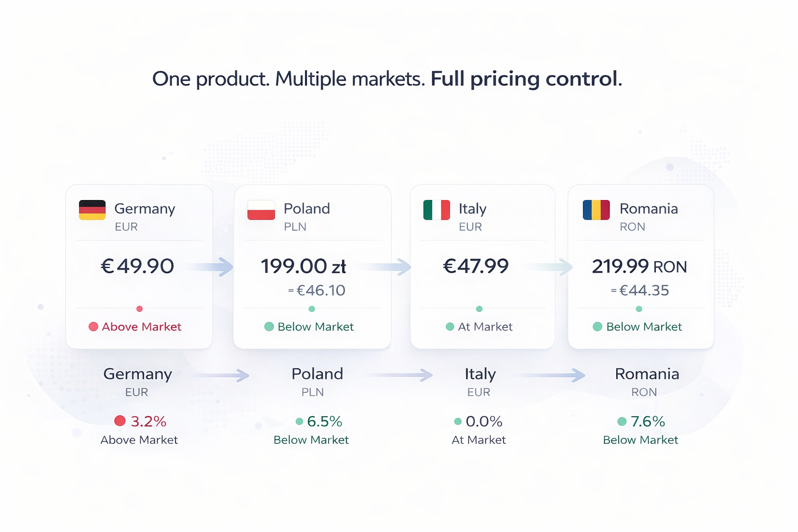Select the red Above Market status in Germany card
The height and width of the screenshot is (532, 798).
pos(136,327)
